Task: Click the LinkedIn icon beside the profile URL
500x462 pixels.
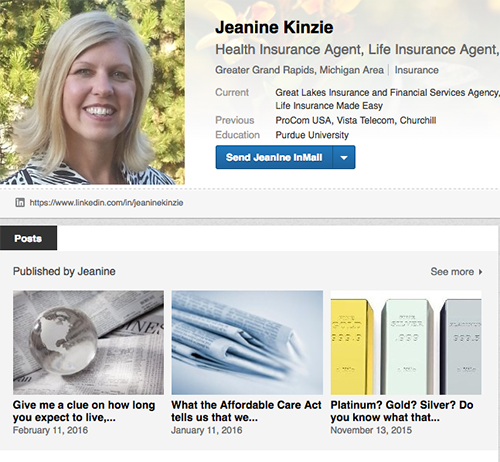Action: point(20,202)
